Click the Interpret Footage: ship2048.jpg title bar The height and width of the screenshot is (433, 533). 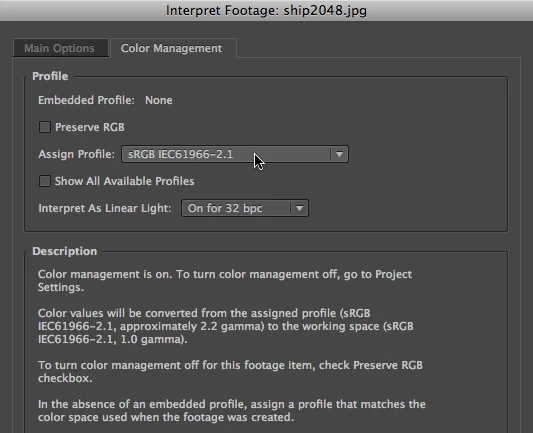pos(266,11)
